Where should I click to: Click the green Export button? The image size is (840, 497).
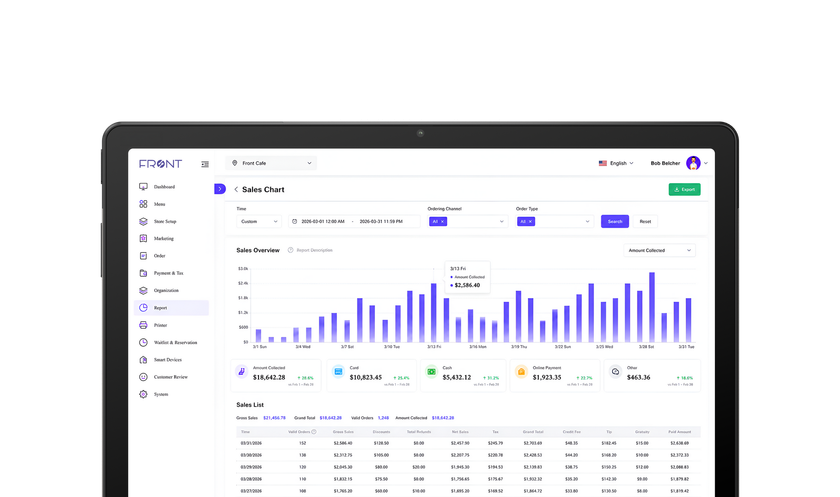click(684, 190)
